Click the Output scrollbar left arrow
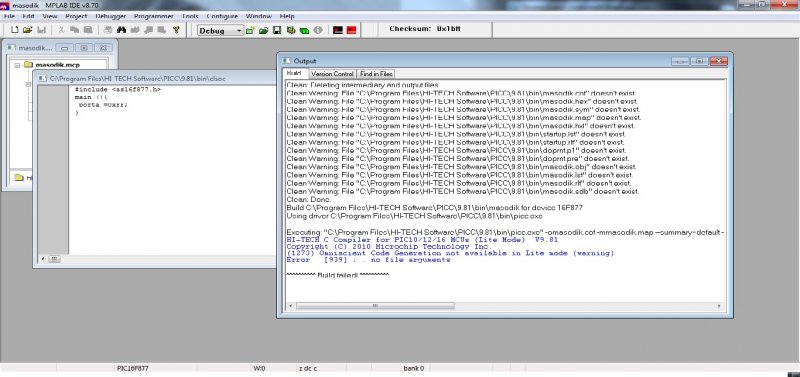The width and height of the screenshot is (800, 377). click(291, 306)
